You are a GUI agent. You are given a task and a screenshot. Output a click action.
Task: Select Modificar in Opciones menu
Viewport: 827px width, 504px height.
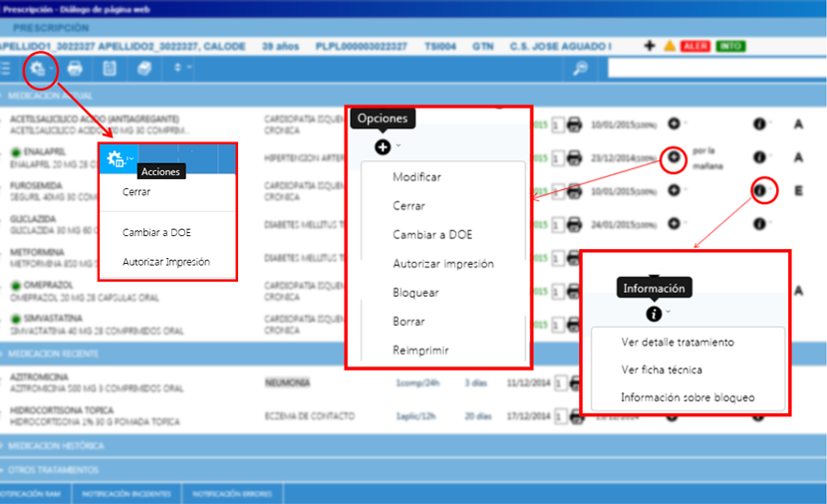[x=416, y=177]
